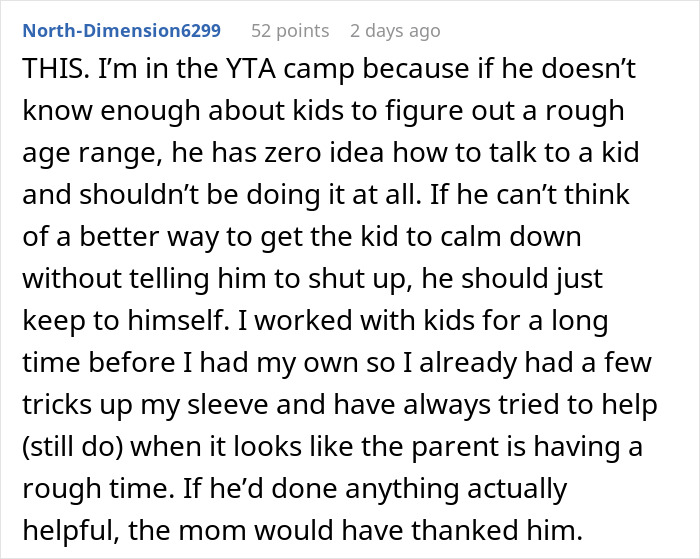Open North-Dimension6299's user profile
The height and width of the screenshot is (559, 700).
tap(121, 31)
